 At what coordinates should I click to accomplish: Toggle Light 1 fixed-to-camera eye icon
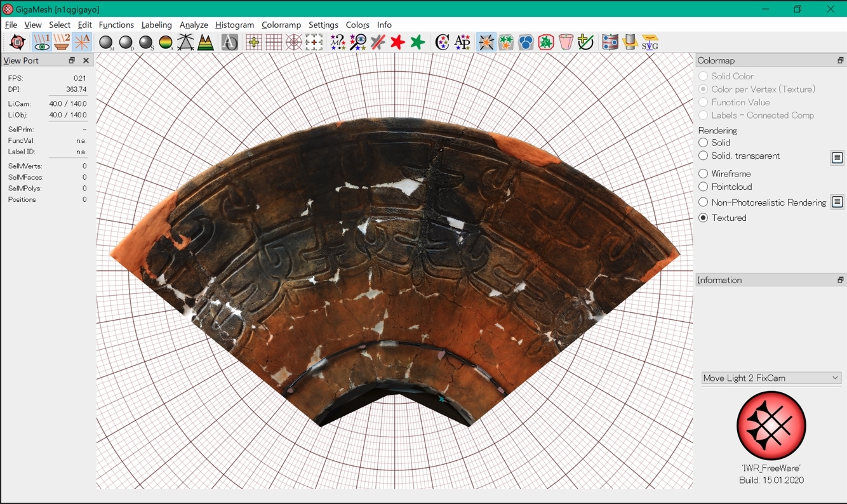click(42, 43)
